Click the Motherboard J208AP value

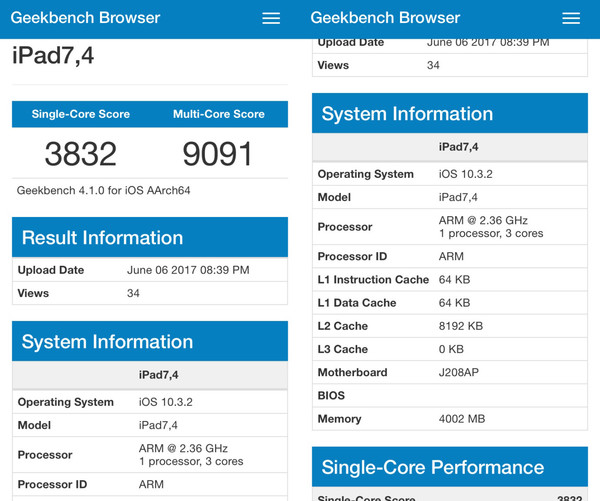click(460, 372)
